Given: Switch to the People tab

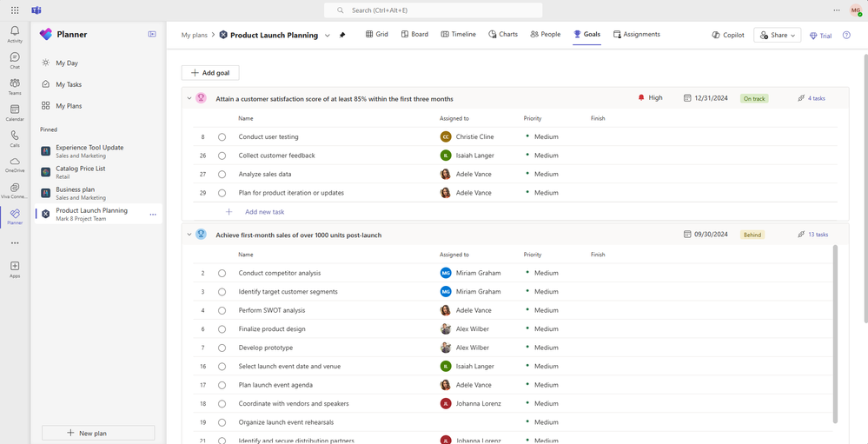Looking at the screenshot, I should point(546,35).
